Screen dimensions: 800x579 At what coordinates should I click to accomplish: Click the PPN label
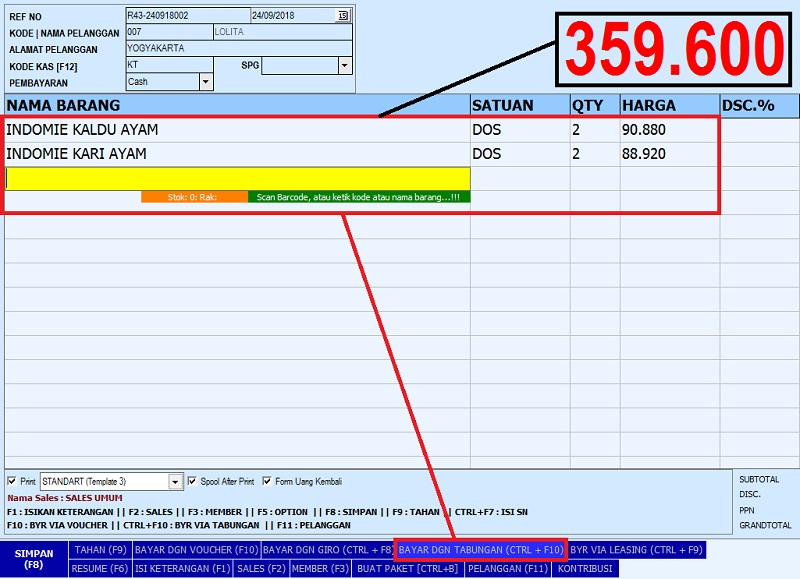tap(746, 510)
